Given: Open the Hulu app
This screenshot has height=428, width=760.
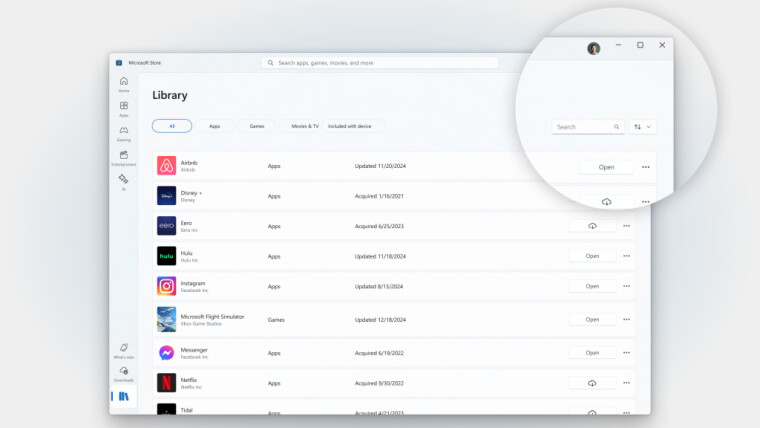Looking at the screenshot, I should pos(592,256).
